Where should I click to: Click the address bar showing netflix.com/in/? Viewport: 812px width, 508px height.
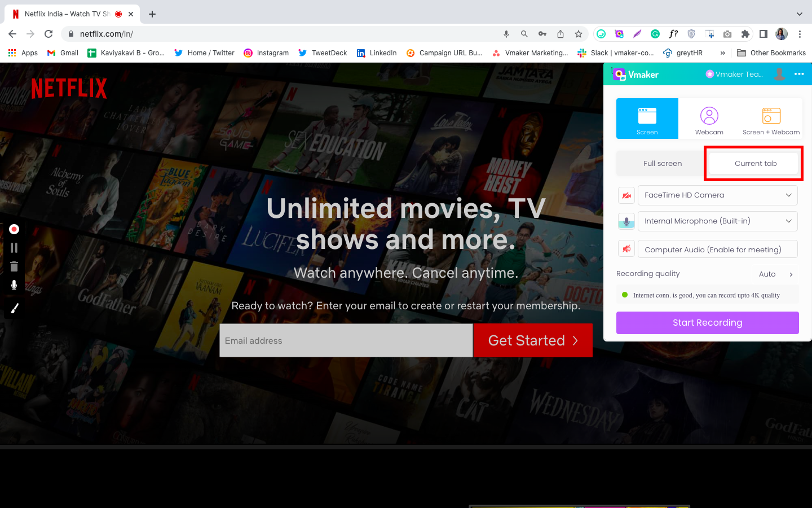tap(282, 34)
